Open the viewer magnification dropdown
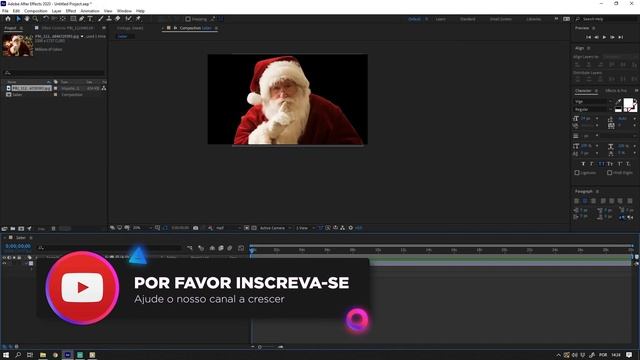Viewport: 640px width, 360px height. click(142, 228)
